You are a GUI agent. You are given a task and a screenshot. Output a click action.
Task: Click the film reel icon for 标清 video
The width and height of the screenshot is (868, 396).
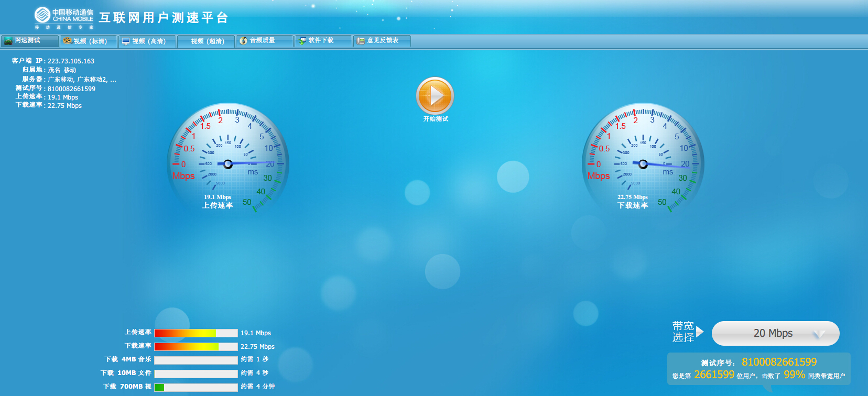67,41
